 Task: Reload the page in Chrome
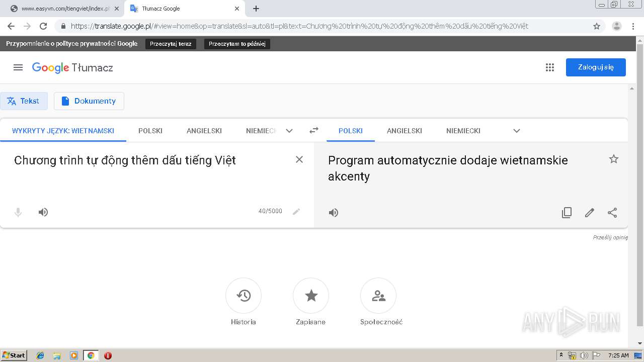point(43,26)
